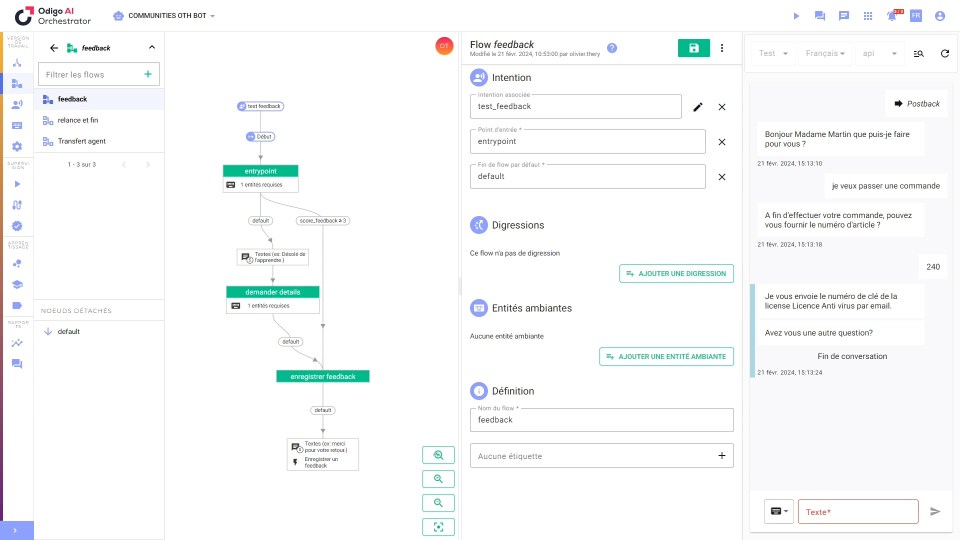Click the help question mark icon
Image resolution: width=960 pixels, height=540 pixels.
(x=612, y=48)
